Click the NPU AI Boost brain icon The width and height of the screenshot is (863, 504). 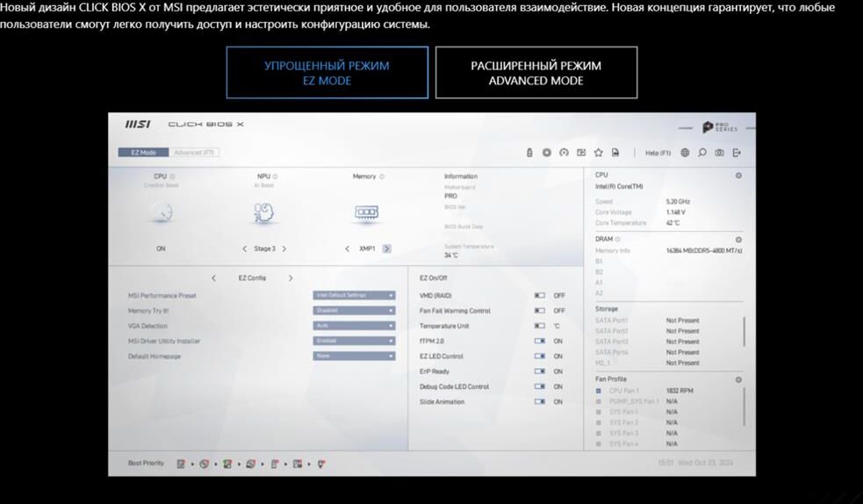coord(263,212)
